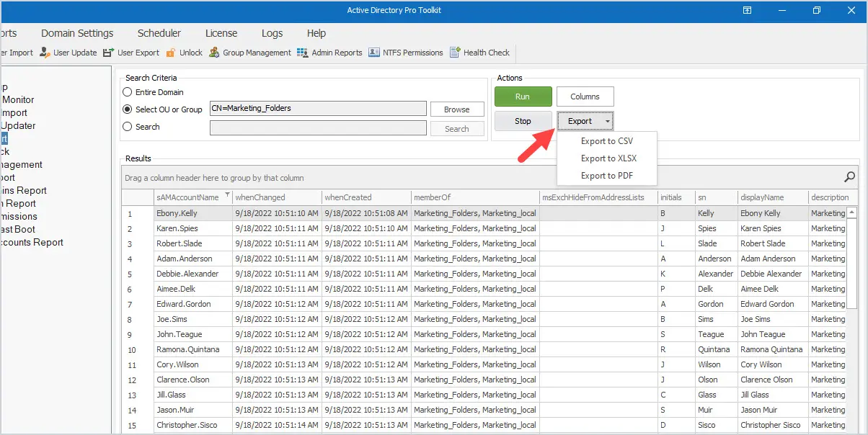
Task: Open the Help menu
Action: 316,33
